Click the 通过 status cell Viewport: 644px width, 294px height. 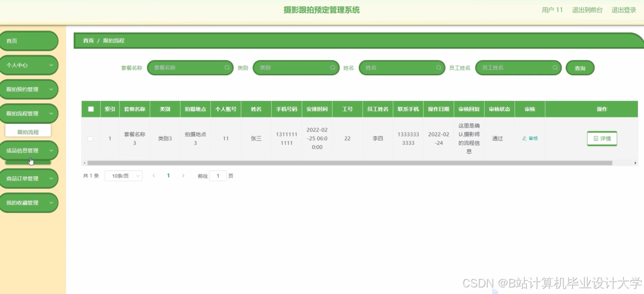coord(498,138)
